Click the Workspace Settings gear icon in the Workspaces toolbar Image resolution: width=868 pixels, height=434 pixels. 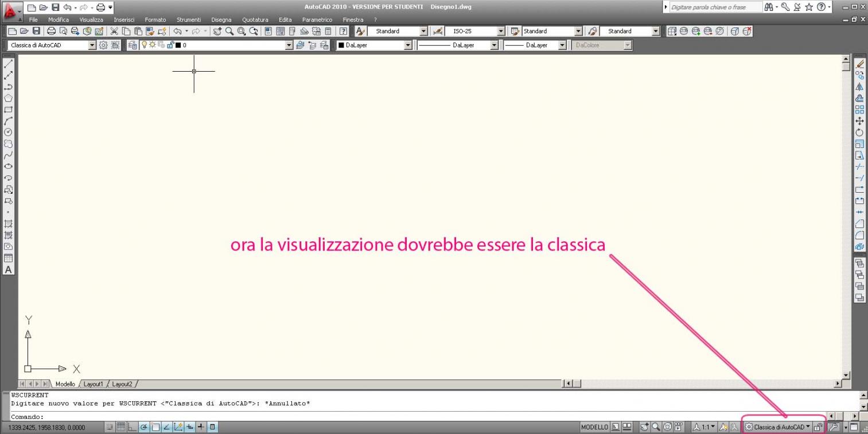(x=103, y=45)
